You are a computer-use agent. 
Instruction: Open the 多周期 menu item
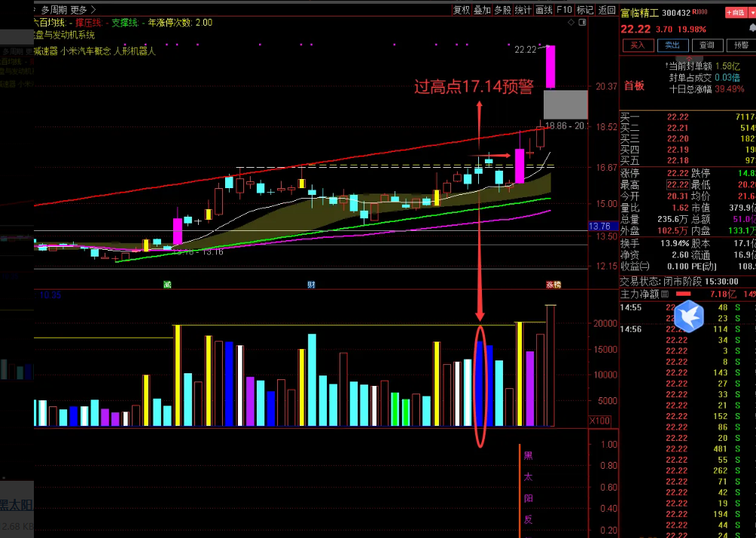coord(53,10)
